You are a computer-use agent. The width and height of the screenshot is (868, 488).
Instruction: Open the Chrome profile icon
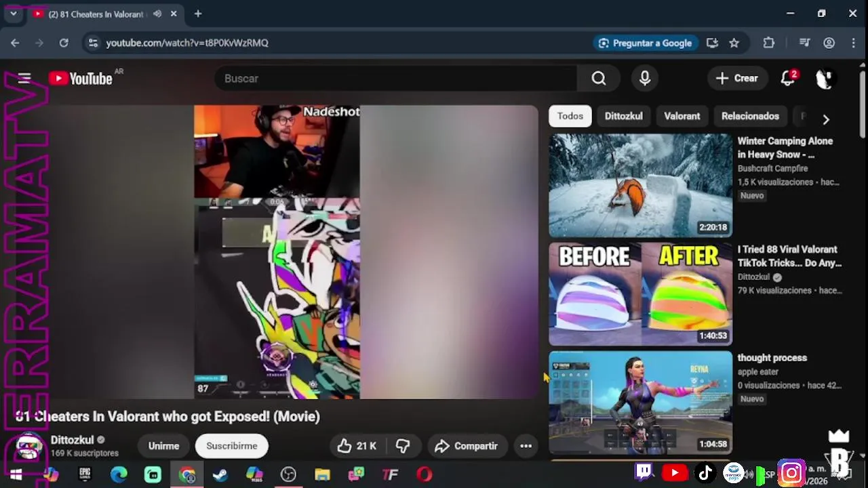point(829,43)
